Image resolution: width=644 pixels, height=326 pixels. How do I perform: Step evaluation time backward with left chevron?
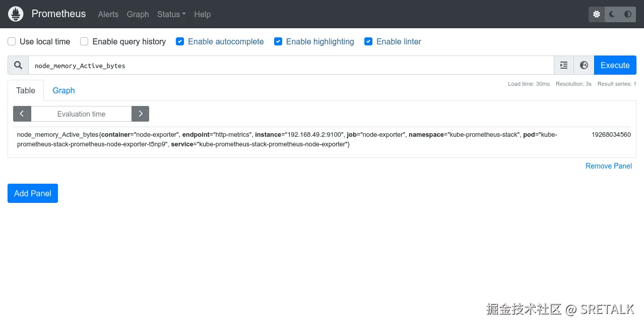click(22, 114)
